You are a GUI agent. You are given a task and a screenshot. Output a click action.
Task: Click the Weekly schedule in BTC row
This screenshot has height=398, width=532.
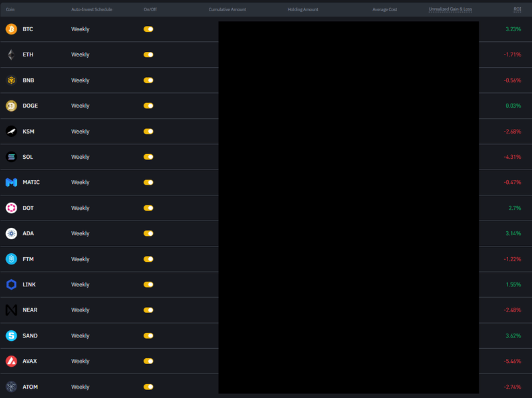coord(80,29)
